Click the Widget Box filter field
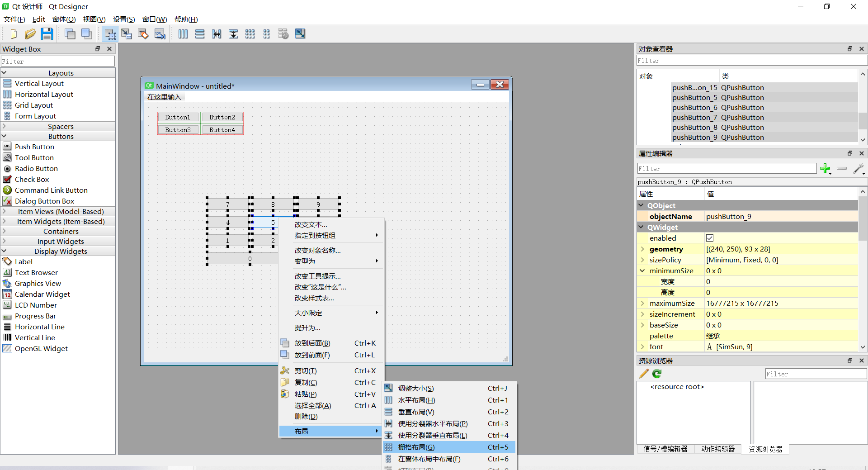 click(58, 61)
